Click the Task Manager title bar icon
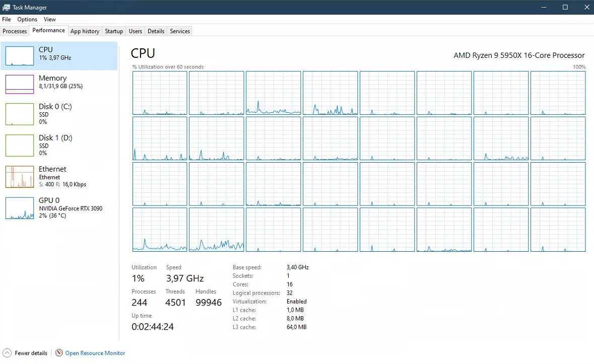Screen dimensions: 594x364 click(x=7, y=7)
